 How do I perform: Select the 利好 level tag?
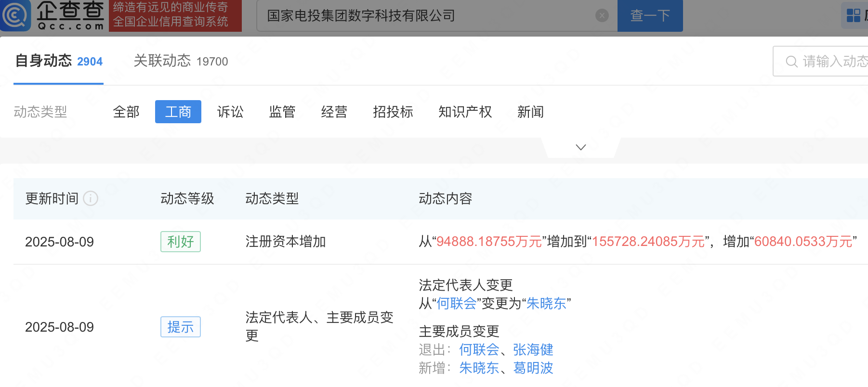point(181,242)
